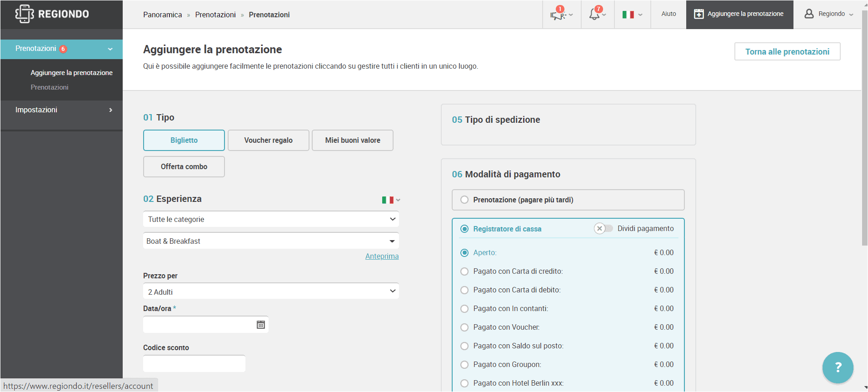Click into the Codice sconto field
Image resolution: width=868 pixels, height=392 pixels.
(194, 364)
